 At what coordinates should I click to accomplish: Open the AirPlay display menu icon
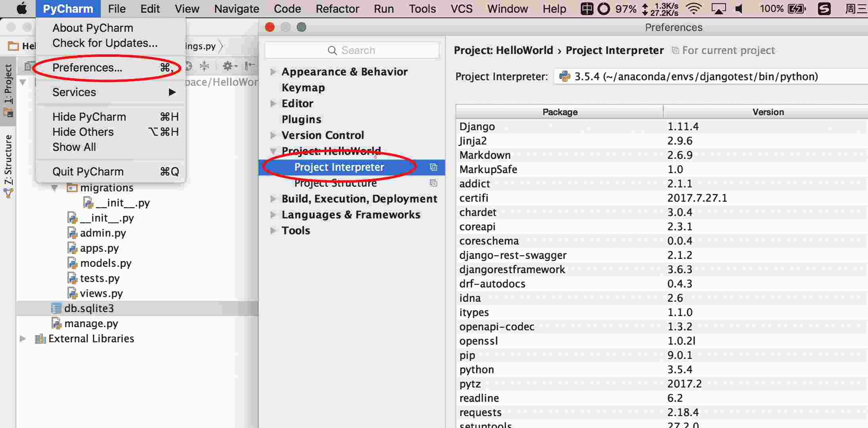pos(718,9)
